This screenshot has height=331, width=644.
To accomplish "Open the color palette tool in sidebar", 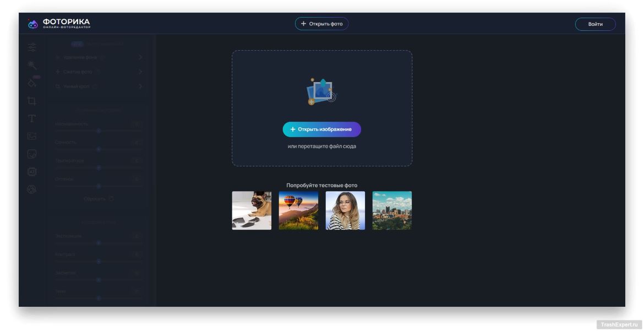I will [32, 189].
